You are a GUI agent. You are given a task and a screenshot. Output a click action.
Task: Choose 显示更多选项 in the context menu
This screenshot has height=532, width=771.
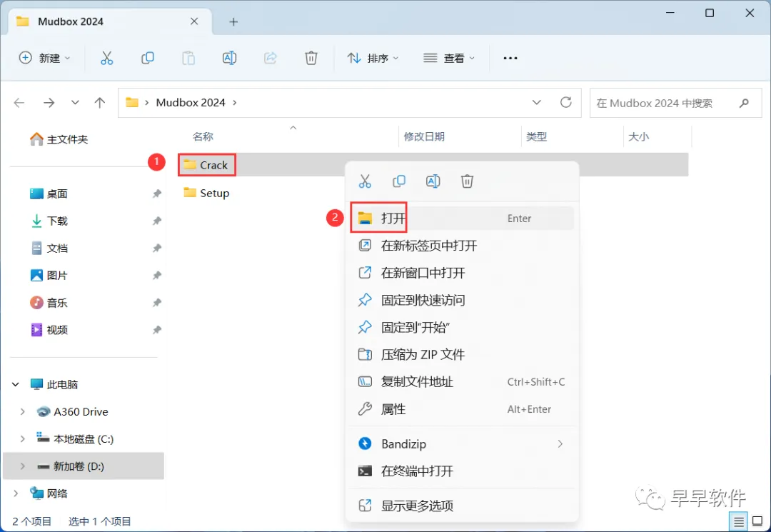462,506
